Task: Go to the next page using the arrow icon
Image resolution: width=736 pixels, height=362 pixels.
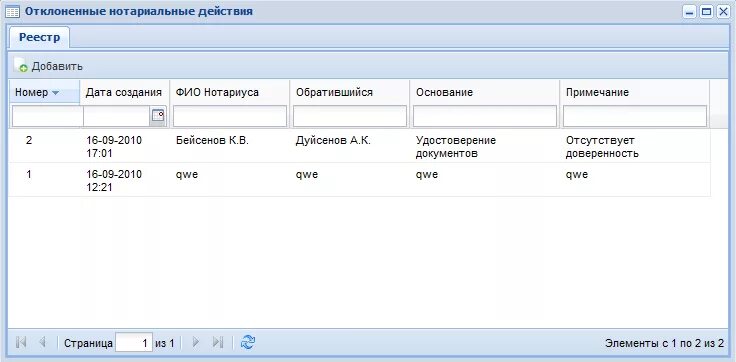Action: pyautogui.click(x=196, y=343)
